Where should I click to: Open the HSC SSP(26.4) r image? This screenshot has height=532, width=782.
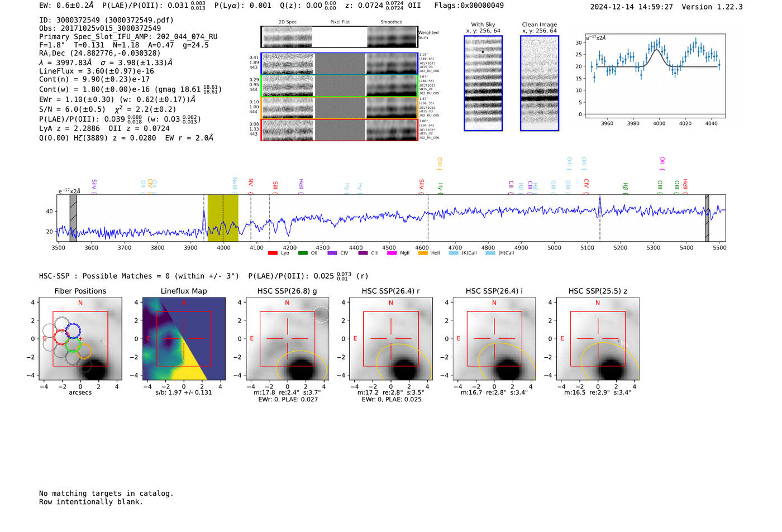coord(391,339)
